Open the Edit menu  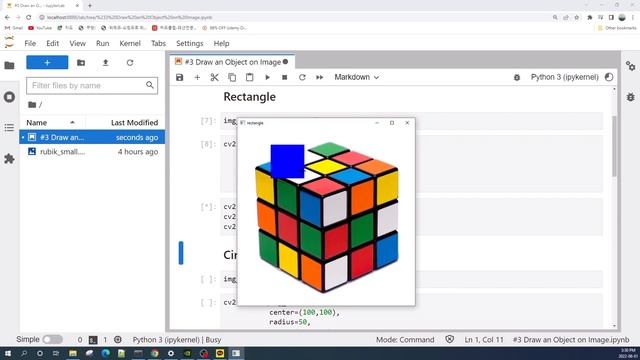[52, 43]
